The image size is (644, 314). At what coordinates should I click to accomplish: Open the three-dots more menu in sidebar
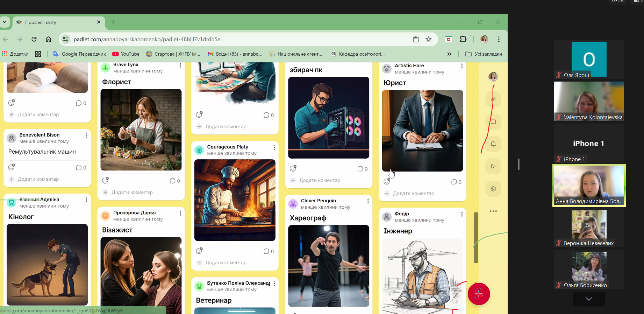(x=493, y=211)
